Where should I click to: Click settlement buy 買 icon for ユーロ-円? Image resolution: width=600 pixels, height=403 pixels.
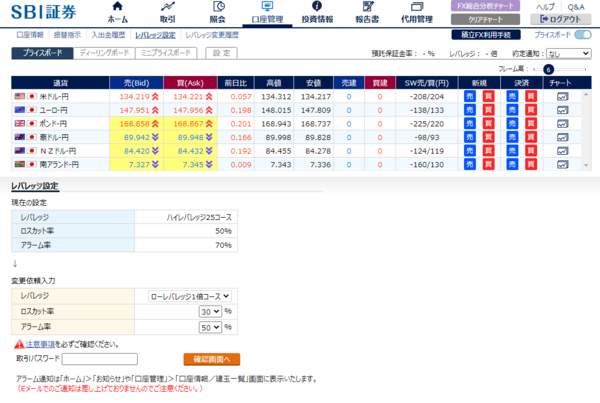point(531,110)
